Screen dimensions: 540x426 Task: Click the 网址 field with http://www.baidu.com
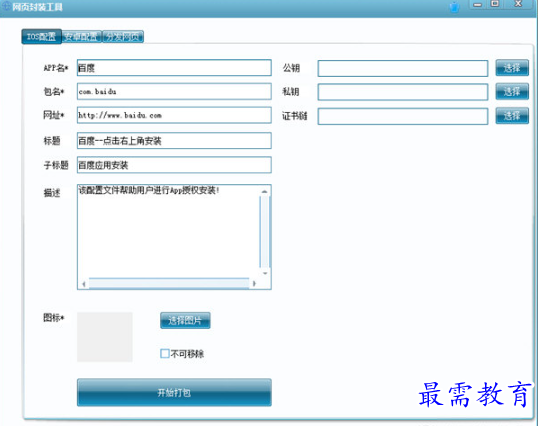[174, 115]
